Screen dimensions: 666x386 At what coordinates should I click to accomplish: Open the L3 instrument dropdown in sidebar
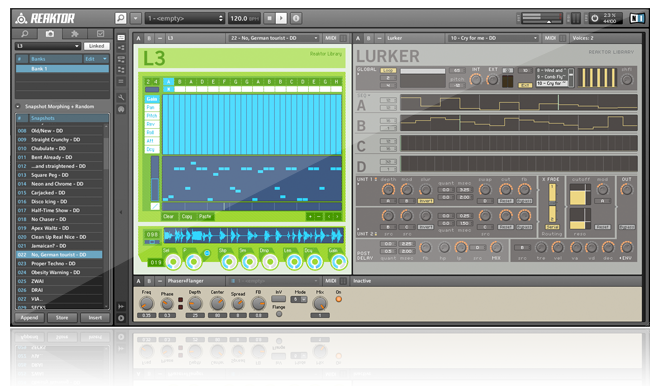48,46
